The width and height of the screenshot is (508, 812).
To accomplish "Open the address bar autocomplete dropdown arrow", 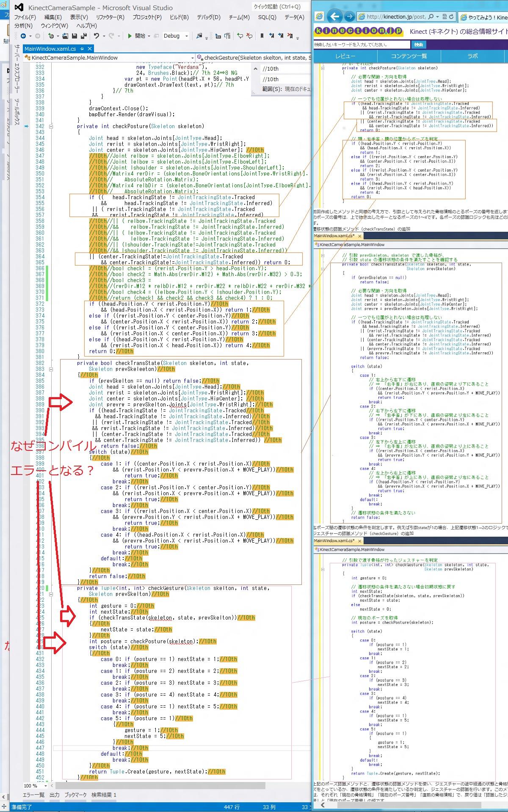I will coord(437,16).
